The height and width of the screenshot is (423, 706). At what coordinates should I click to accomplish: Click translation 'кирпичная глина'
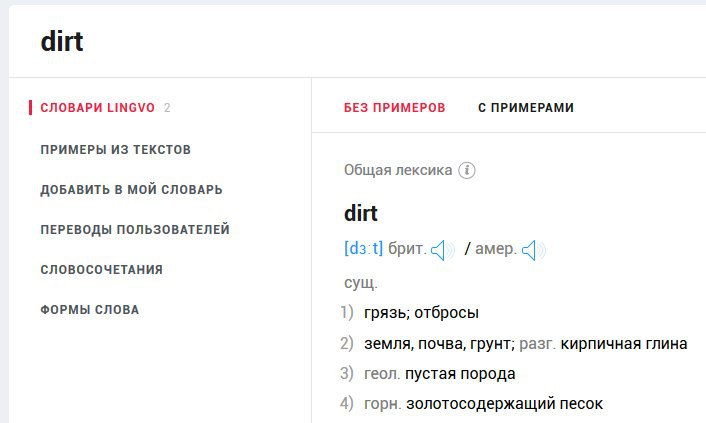tap(624, 344)
